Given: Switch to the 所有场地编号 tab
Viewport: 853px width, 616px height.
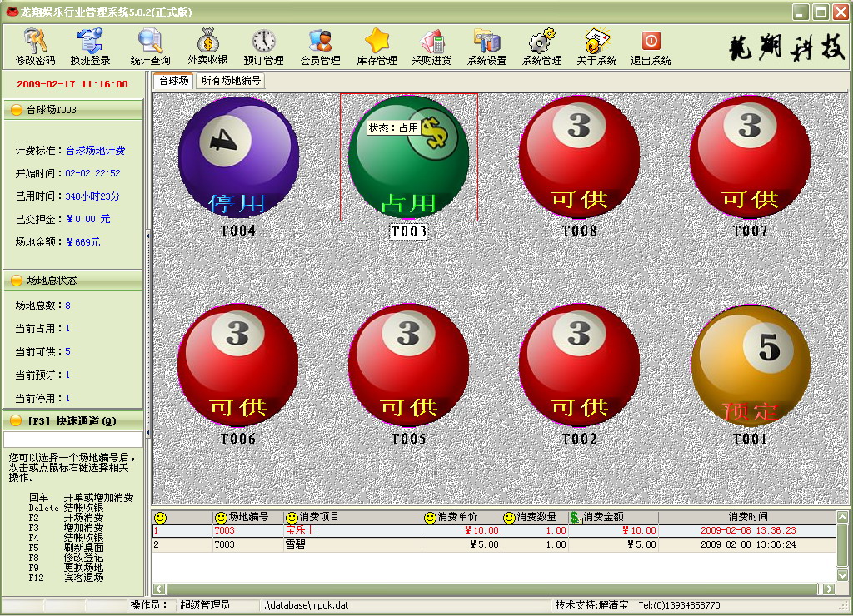Looking at the screenshot, I should click(231, 81).
